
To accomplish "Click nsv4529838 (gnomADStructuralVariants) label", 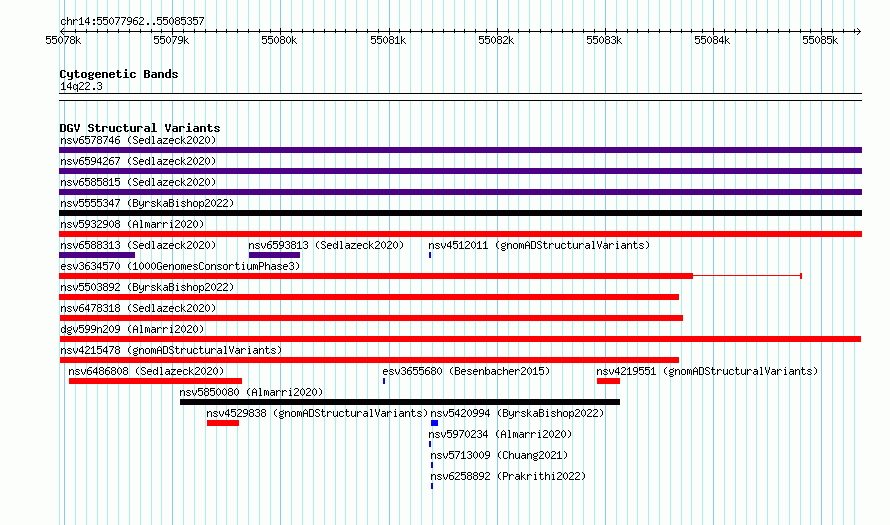I will (317, 413).
